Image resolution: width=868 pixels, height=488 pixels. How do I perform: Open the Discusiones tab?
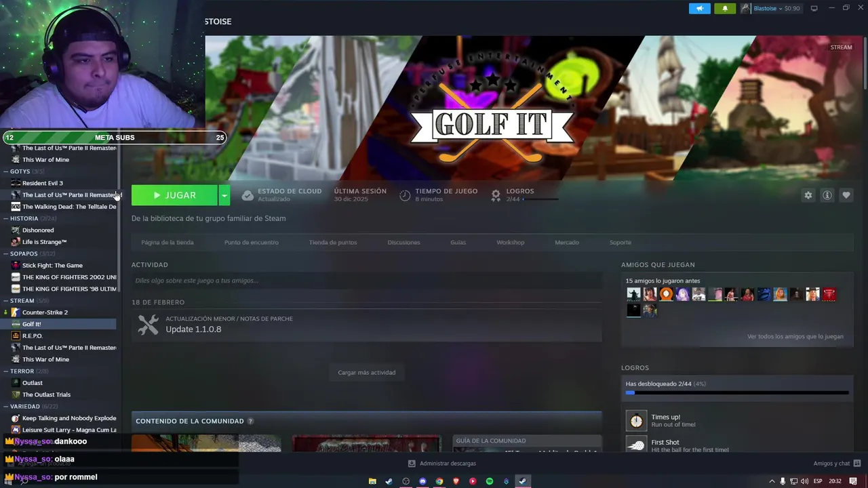(403, 242)
